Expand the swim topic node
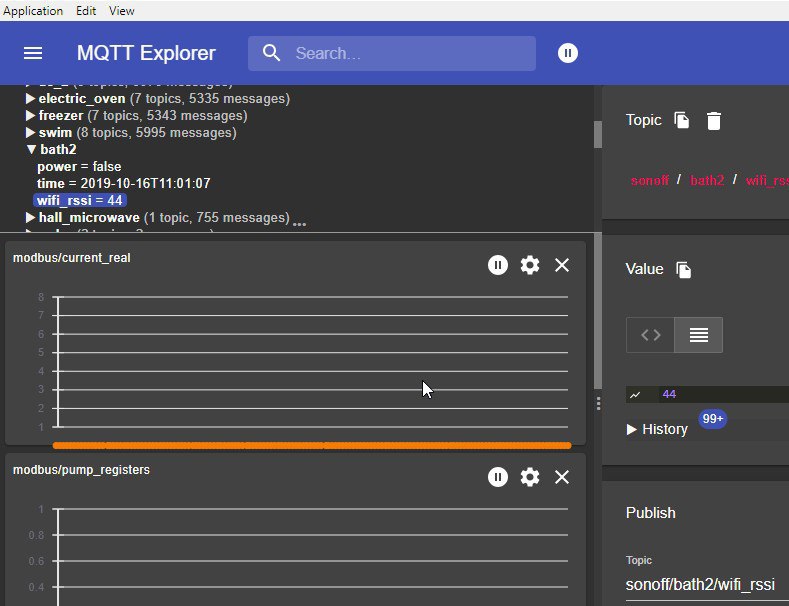 (x=30, y=133)
